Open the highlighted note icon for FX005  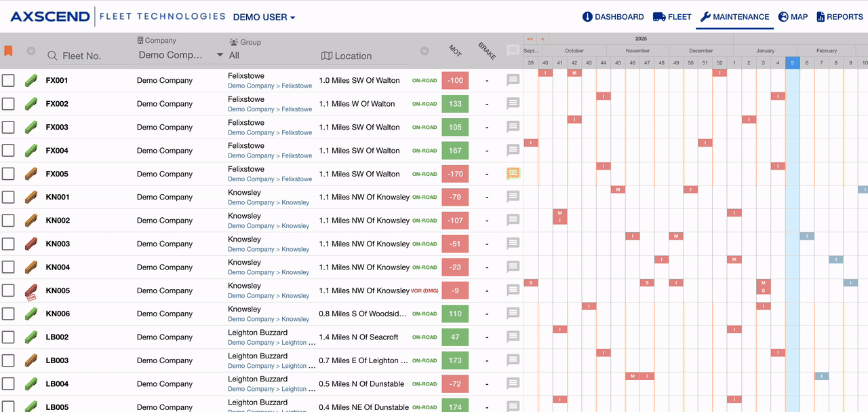(513, 174)
